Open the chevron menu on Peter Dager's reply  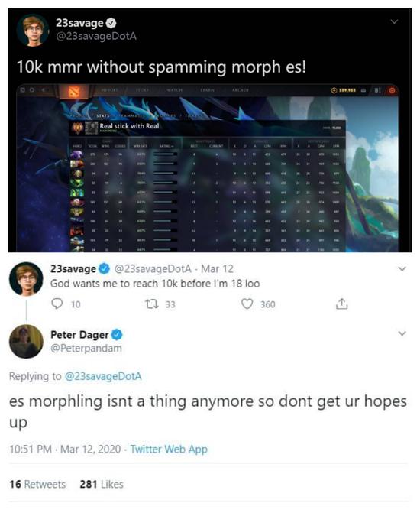point(402,333)
